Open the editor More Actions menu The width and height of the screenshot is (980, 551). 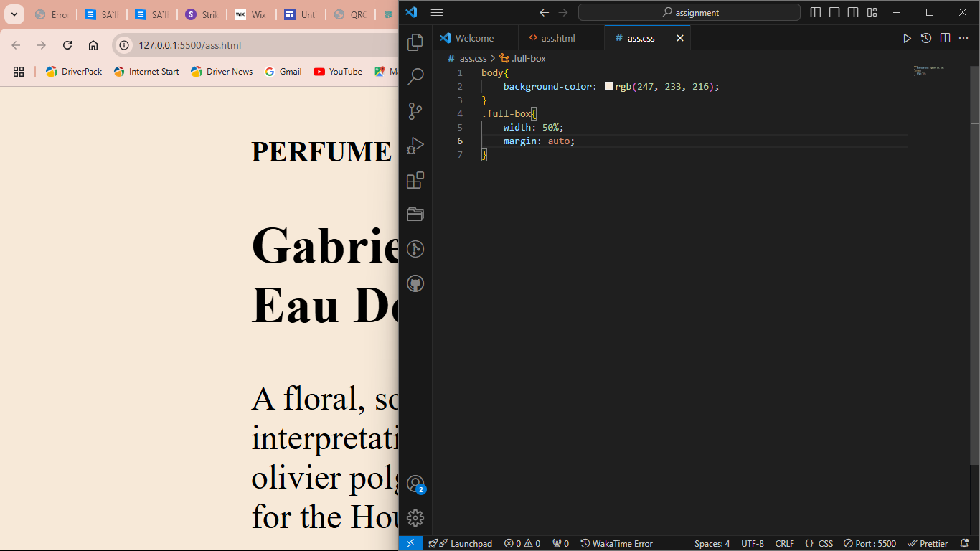pos(964,38)
